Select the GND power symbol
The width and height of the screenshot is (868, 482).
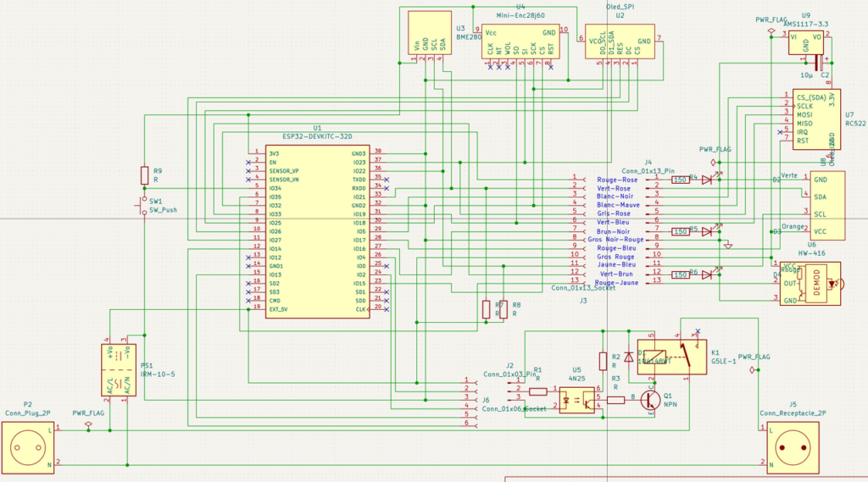728,245
